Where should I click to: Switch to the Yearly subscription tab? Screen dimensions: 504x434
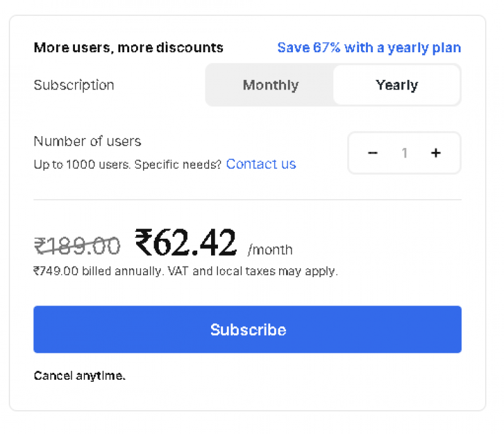point(396,85)
